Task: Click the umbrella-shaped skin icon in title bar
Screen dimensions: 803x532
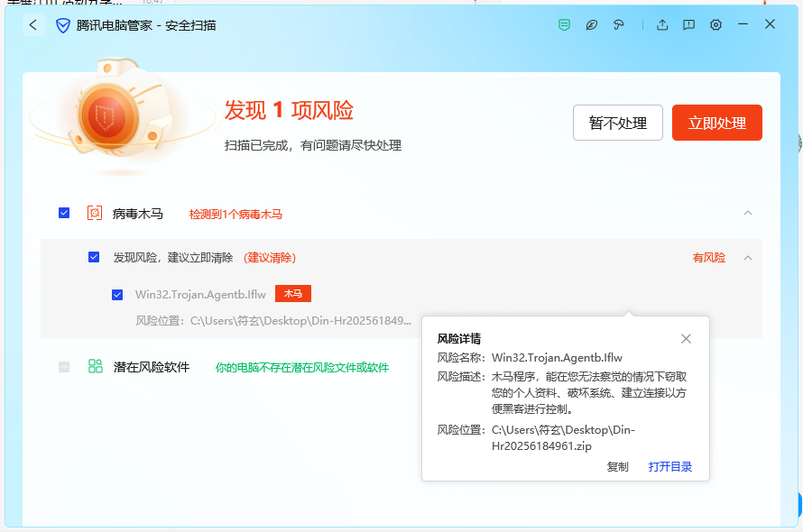Action: coord(619,24)
